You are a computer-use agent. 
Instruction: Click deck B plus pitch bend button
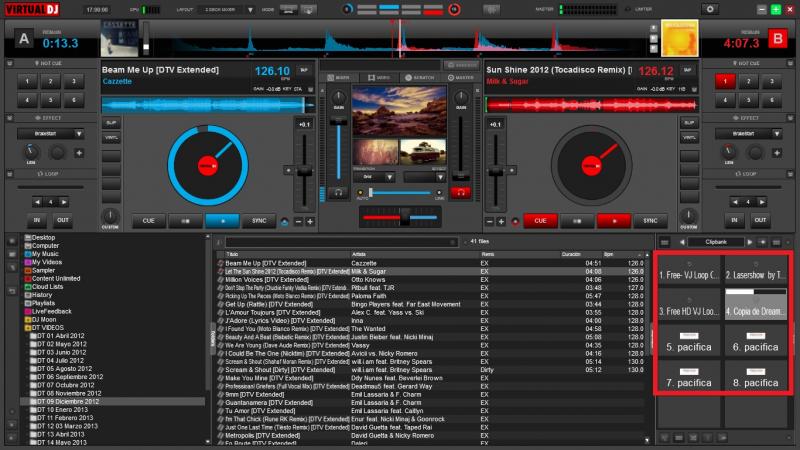coord(501,221)
